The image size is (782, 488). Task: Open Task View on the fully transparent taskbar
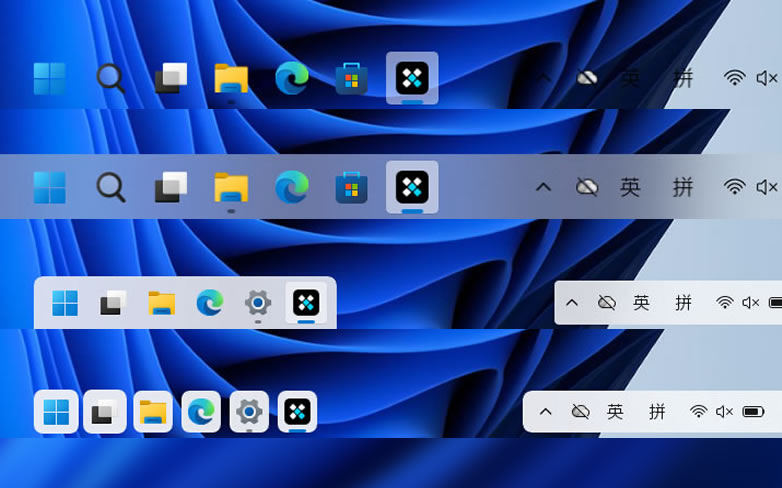pos(171,78)
